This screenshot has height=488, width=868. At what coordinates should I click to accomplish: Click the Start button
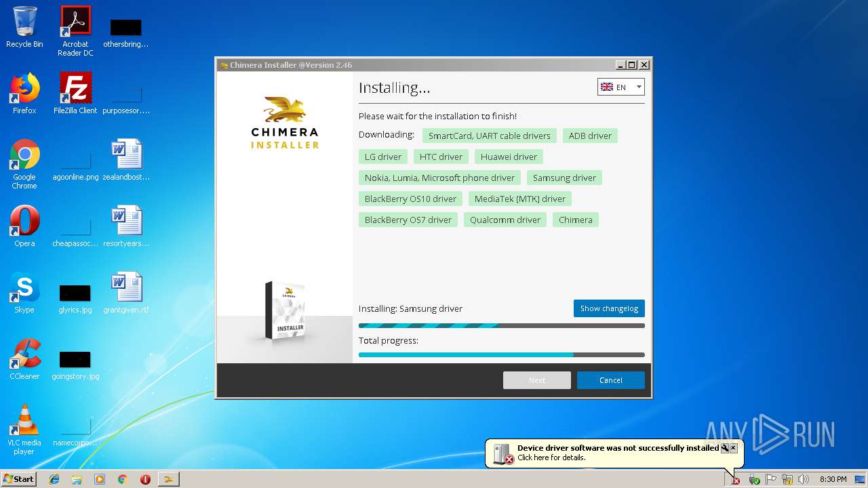19,479
